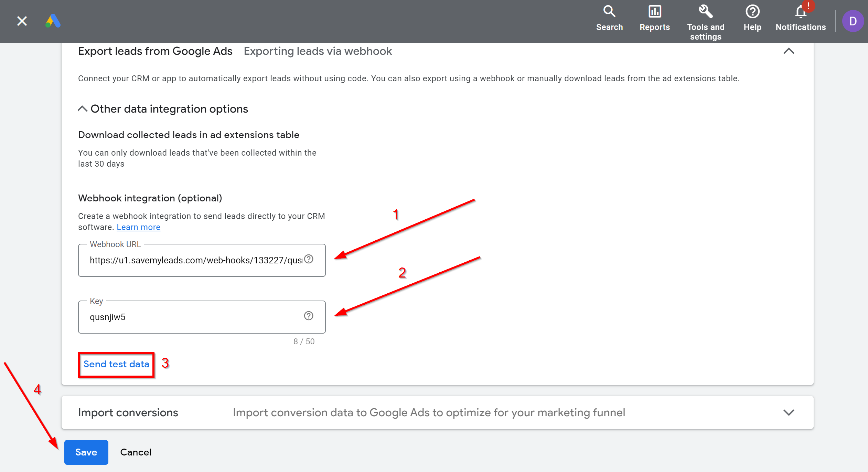
Task: Open the Search tool in the top bar
Action: (609, 19)
